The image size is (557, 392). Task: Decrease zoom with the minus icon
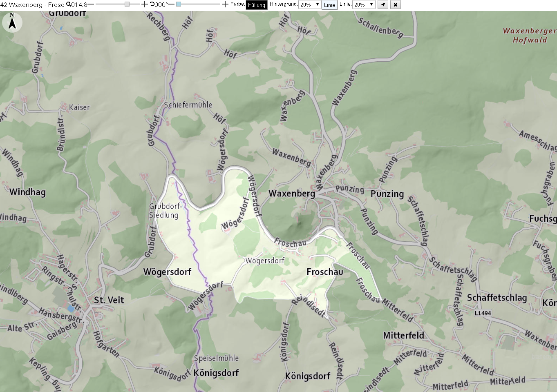[91, 4]
